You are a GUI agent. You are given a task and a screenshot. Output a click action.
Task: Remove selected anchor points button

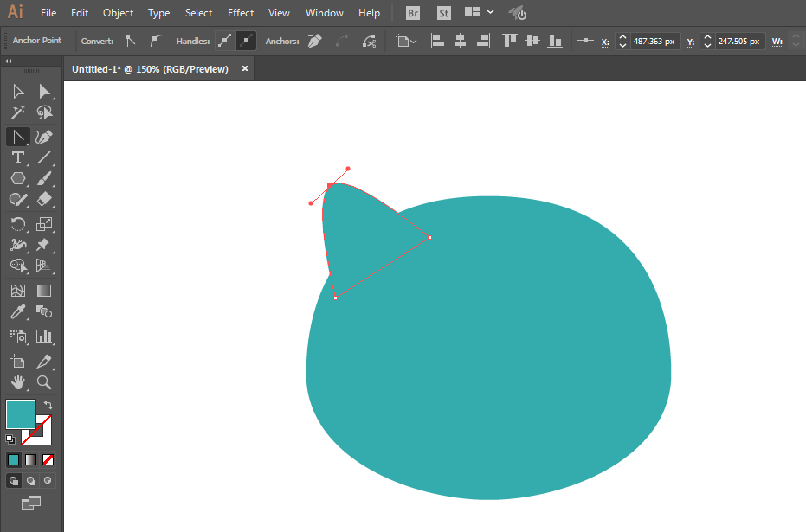(314, 41)
